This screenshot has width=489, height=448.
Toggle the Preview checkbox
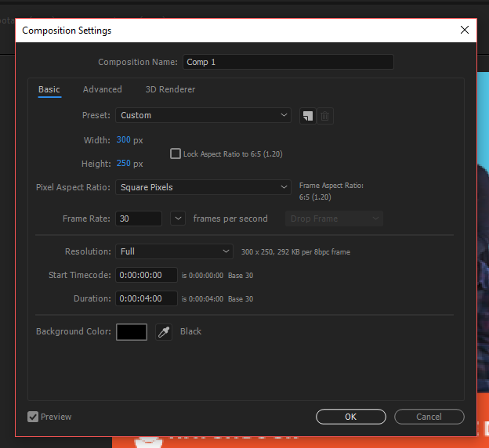(33, 417)
